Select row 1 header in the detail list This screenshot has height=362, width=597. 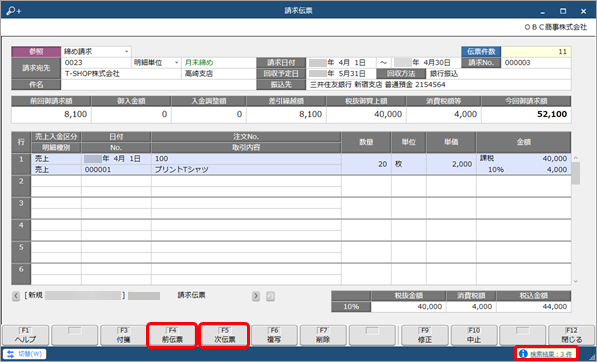click(21, 164)
